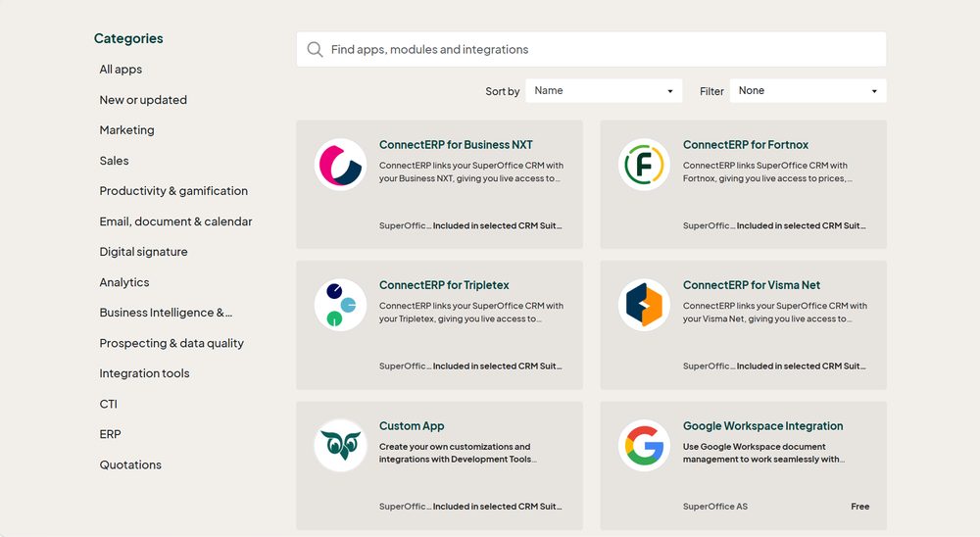Screen dimensions: 980x537
Task: Click the Sort by dropdown arrow
Action: (x=670, y=91)
